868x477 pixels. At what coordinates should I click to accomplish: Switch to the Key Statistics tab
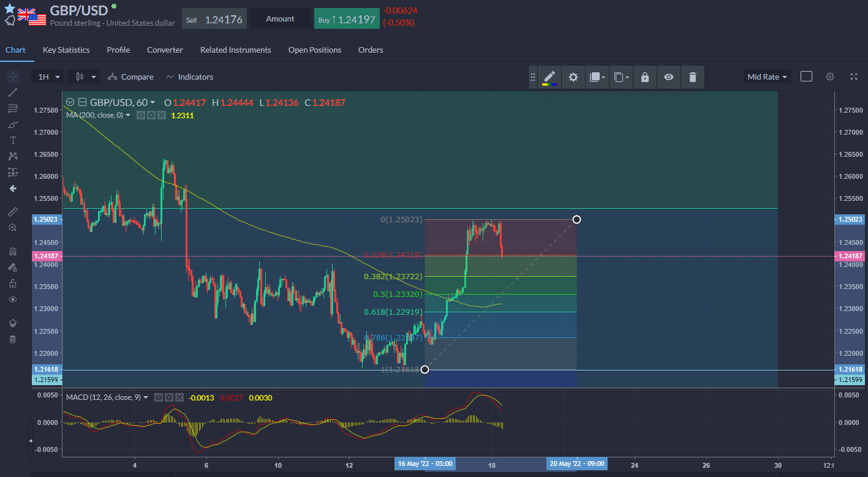click(x=66, y=50)
